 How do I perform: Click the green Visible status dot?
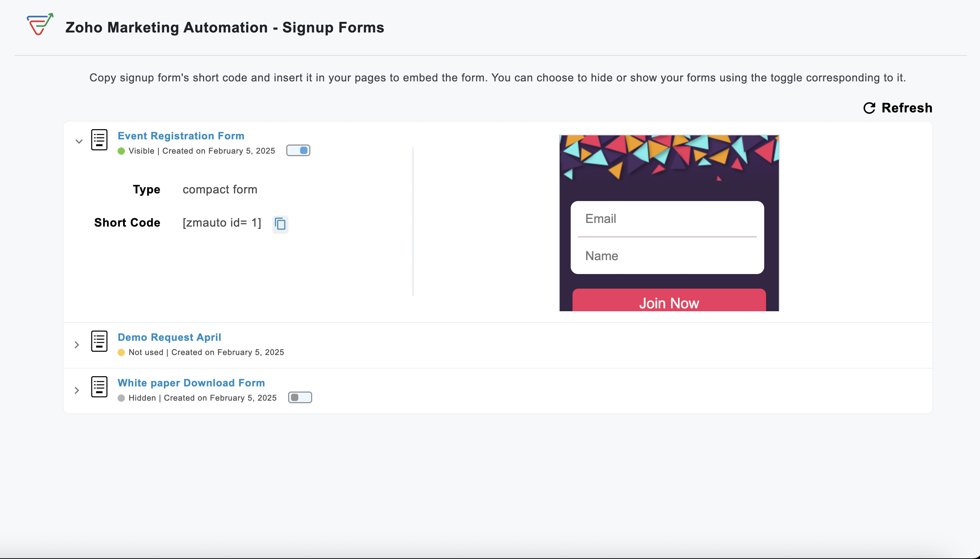pyautogui.click(x=121, y=151)
